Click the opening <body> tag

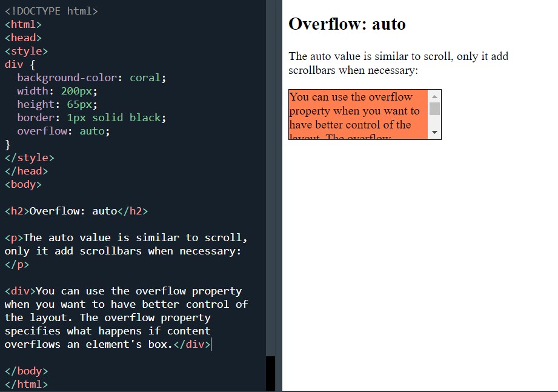tap(23, 184)
